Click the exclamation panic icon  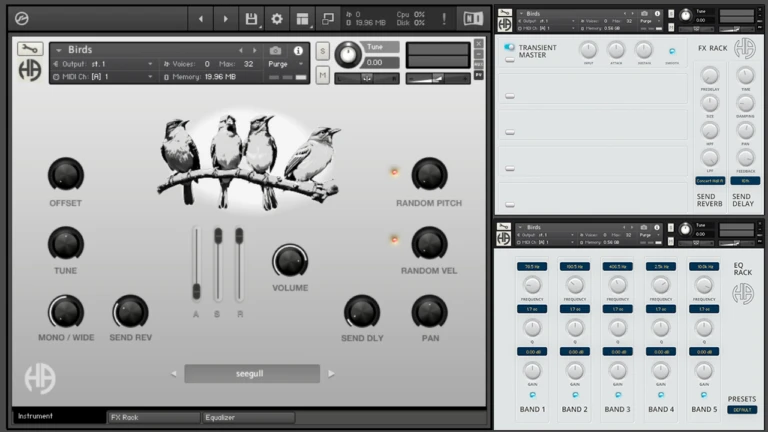coord(444,19)
